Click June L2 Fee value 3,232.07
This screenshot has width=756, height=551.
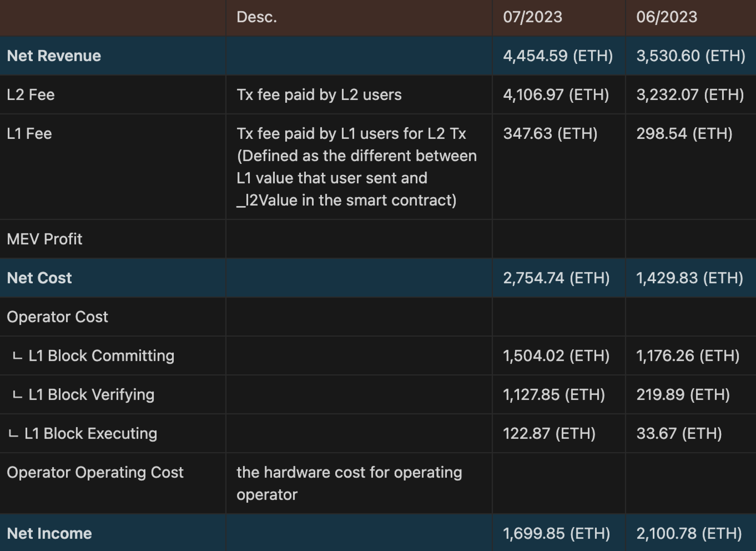pos(690,95)
